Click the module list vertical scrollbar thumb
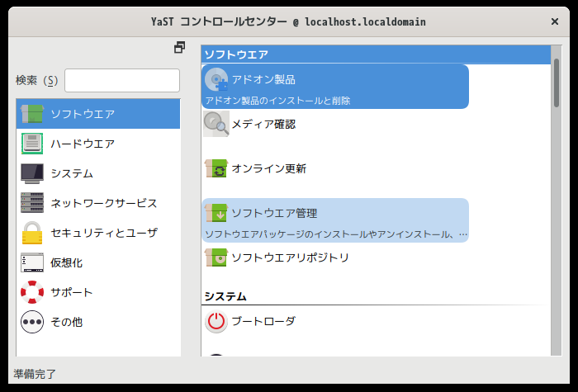Image resolution: width=578 pixels, height=392 pixels. pos(557,83)
